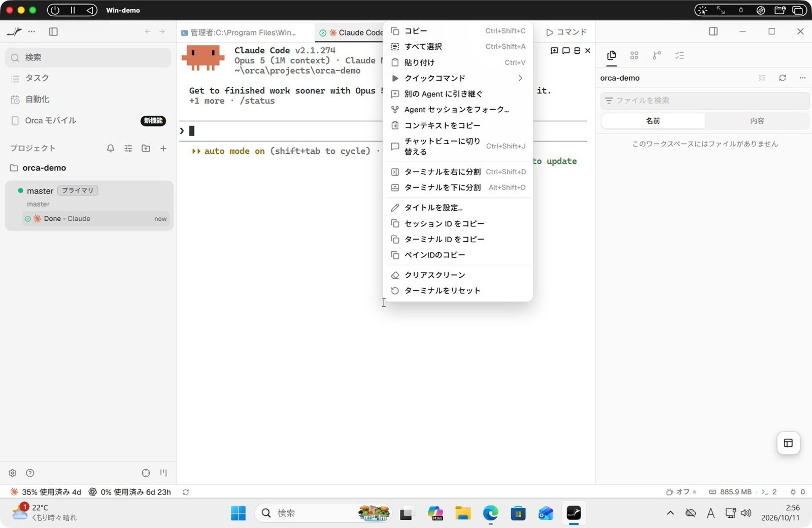Select the 内容 search mode

(757, 121)
